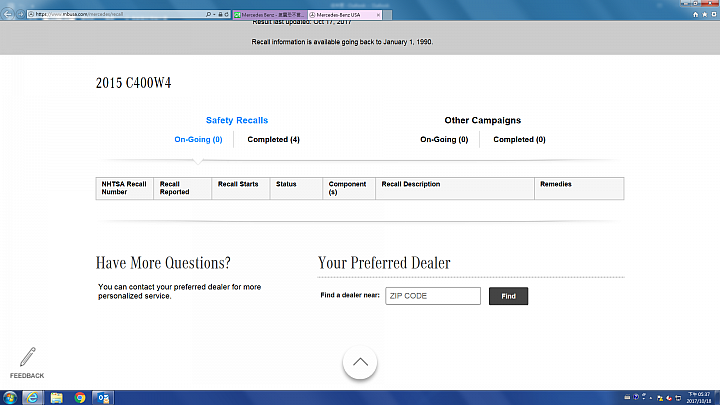Click the Recall Starts column header
720x405 pixels.
[x=241, y=188]
